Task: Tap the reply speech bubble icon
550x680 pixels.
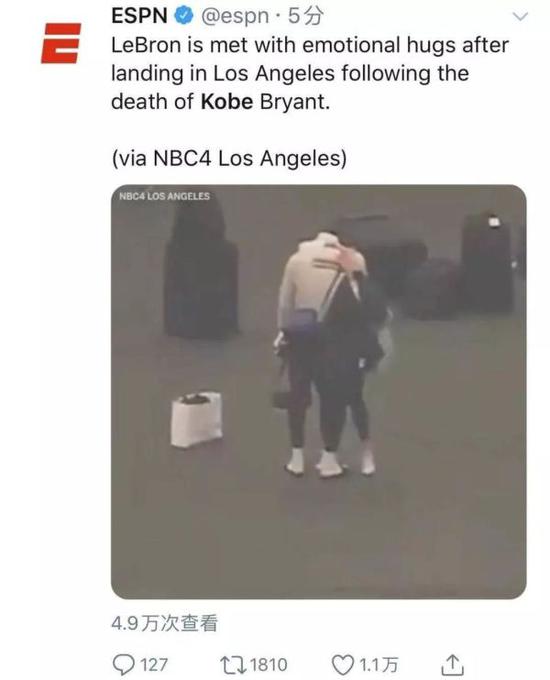Action: point(123,664)
